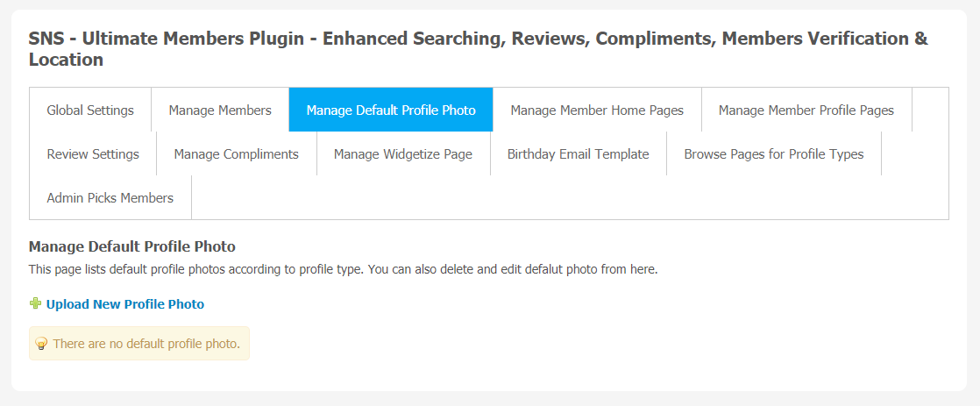Switch to the Review Settings tab
Viewport: 980px width, 406px height.
pos(93,153)
